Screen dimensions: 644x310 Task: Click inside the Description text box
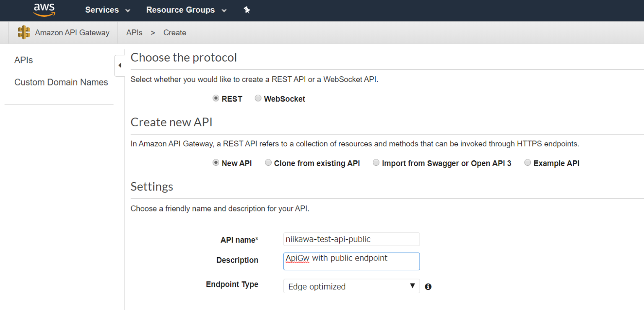[x=351, y=261]
